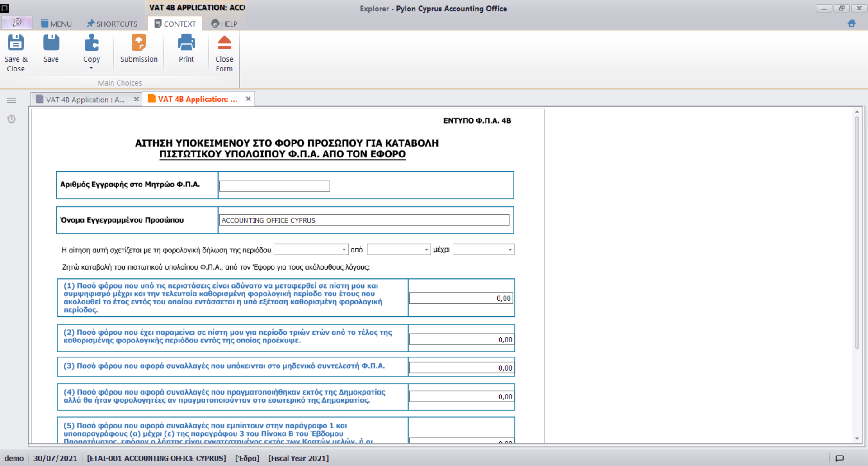Open the HELP ribbon tab
The image size is (868, 466).
224,24
